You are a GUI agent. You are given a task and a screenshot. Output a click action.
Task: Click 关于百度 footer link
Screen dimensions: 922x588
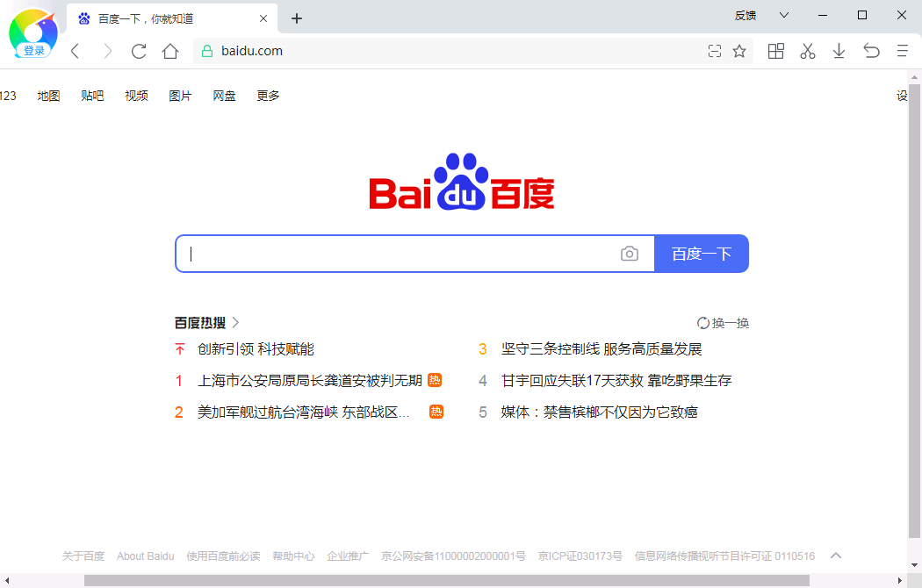pos(83,556)
